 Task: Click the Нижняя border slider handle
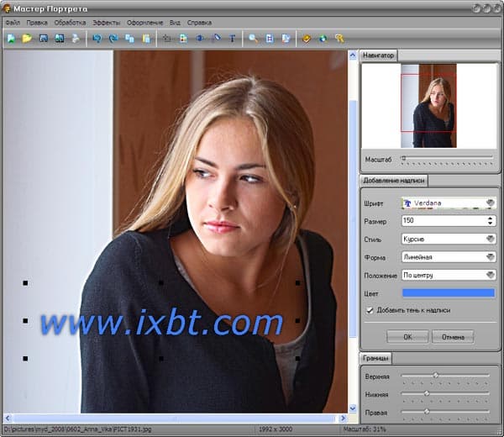427,393
